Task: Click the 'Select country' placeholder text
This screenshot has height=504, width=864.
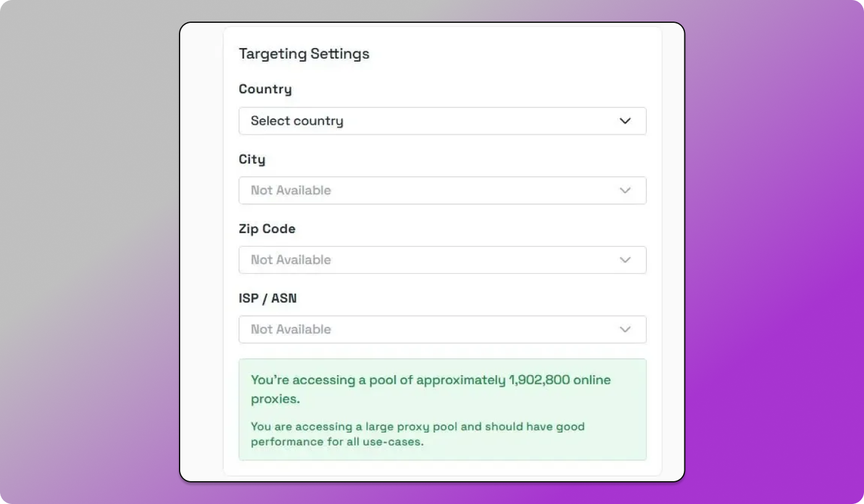Action: (297, 121)
